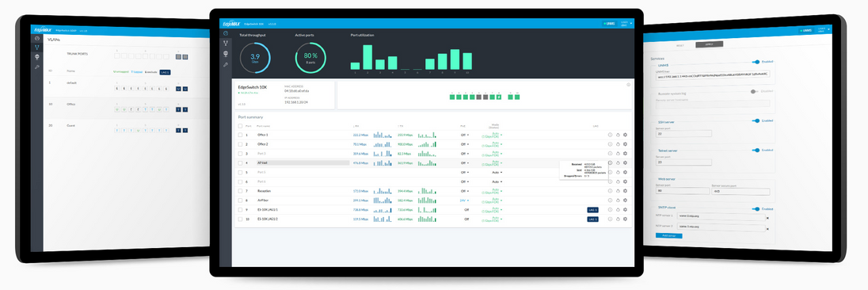The image size is (868, 290).
Task: Show statistics info for Office 2 row
Action: coord(610,144)
